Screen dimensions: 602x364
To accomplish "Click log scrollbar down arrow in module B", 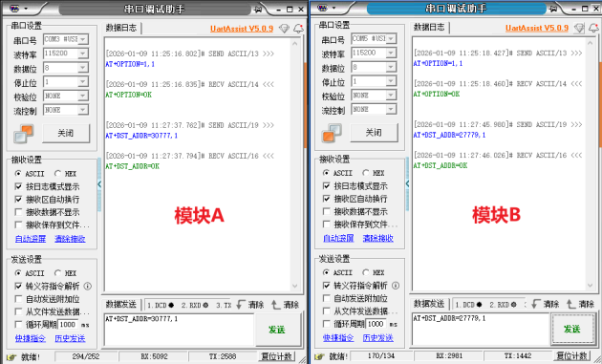I will point(591,286).
